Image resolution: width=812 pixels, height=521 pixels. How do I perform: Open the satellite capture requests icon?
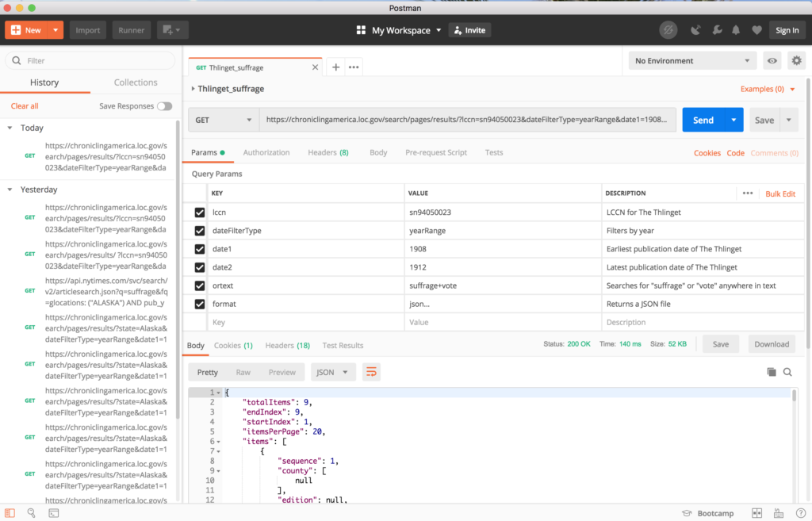695,30
